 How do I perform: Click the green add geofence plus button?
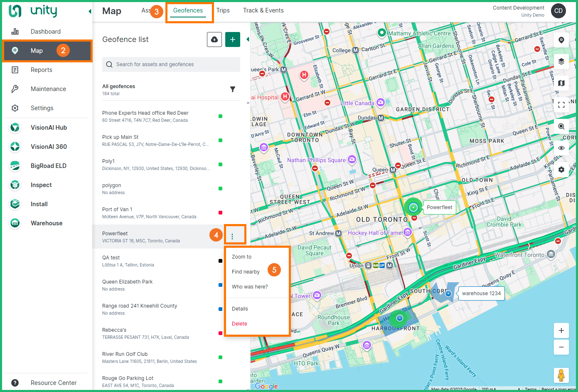click(233, 39)
